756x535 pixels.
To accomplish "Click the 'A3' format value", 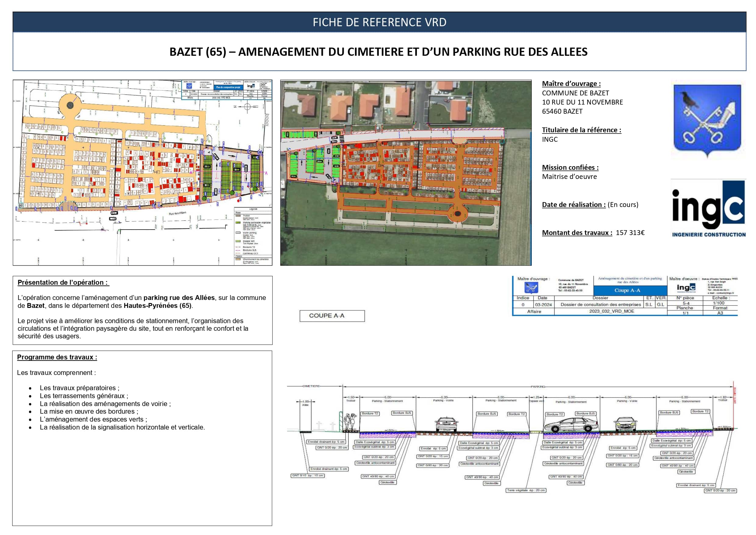I will 720,313.
